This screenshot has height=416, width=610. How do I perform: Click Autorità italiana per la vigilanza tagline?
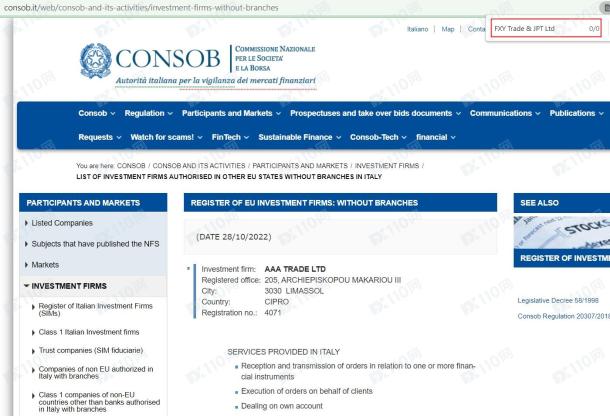pos(216,81)
